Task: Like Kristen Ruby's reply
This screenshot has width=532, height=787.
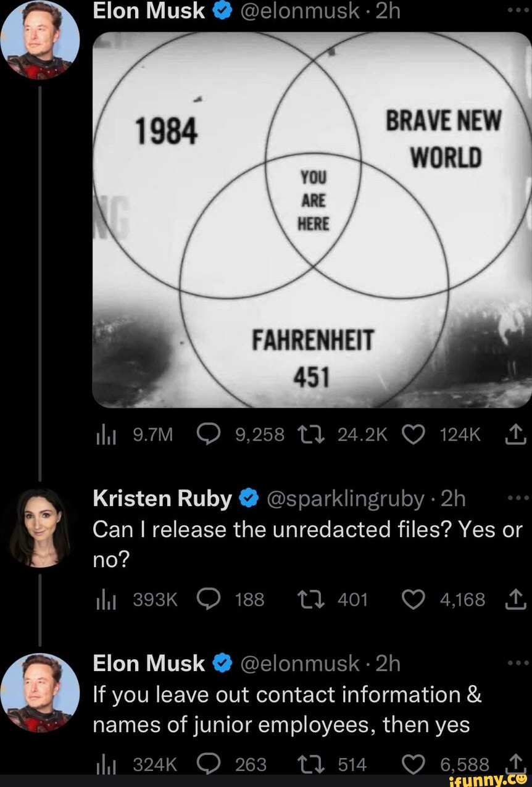Action: (414, 599)
